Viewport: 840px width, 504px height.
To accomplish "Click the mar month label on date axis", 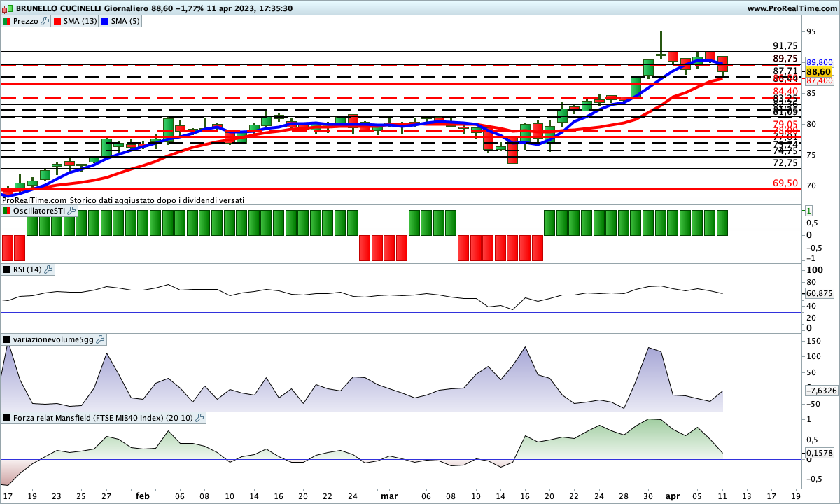I will point(389,496).
